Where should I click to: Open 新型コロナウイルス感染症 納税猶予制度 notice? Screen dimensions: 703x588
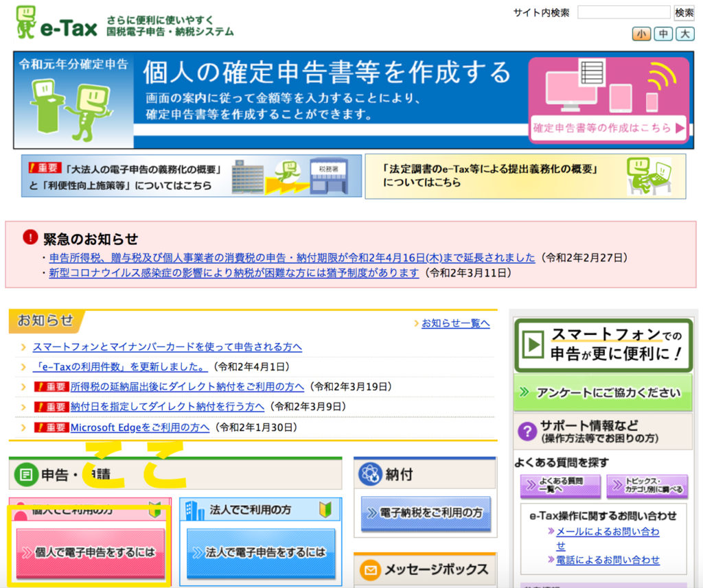pos(233,273)
